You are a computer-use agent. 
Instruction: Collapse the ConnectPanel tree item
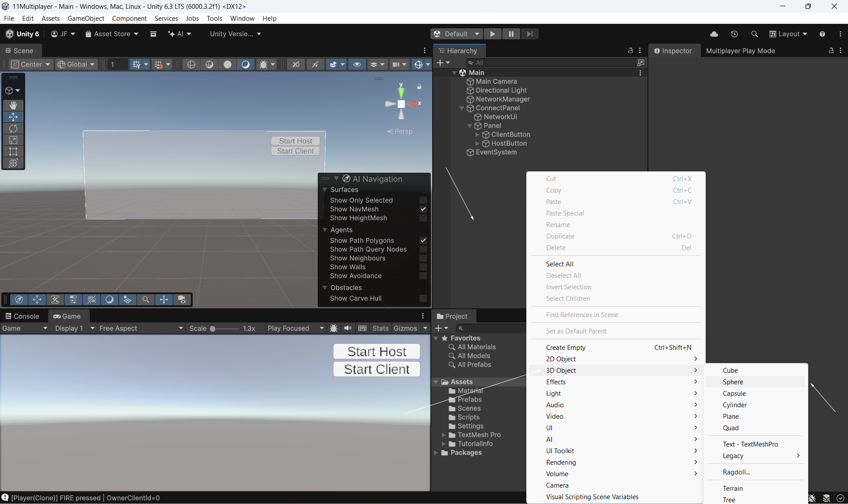pos(462,108)
